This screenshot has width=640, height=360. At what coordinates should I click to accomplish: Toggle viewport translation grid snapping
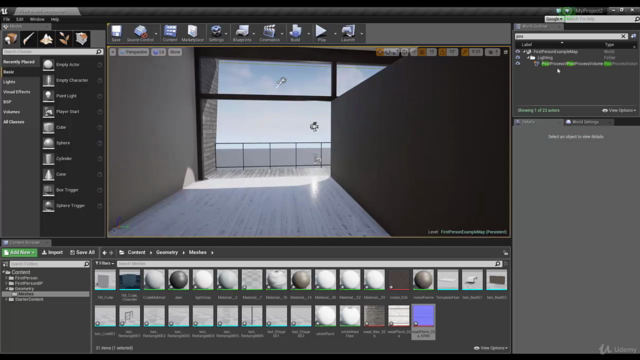click(422, 52)
